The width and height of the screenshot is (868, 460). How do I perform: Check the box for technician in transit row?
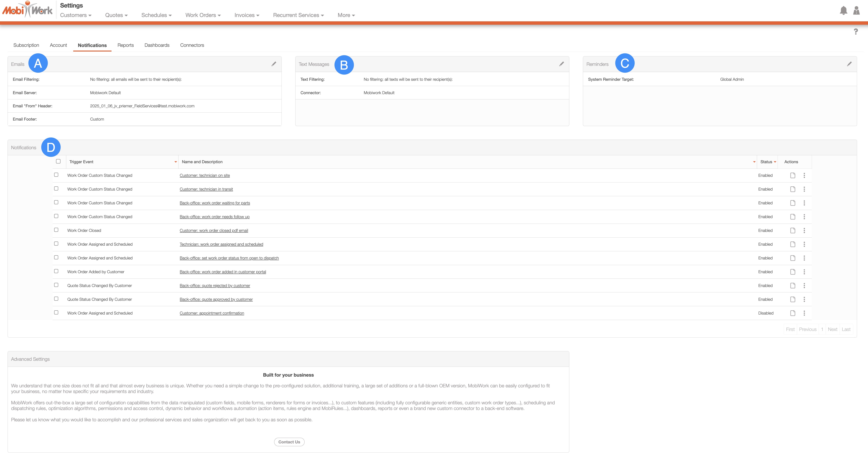click(56, 189)
